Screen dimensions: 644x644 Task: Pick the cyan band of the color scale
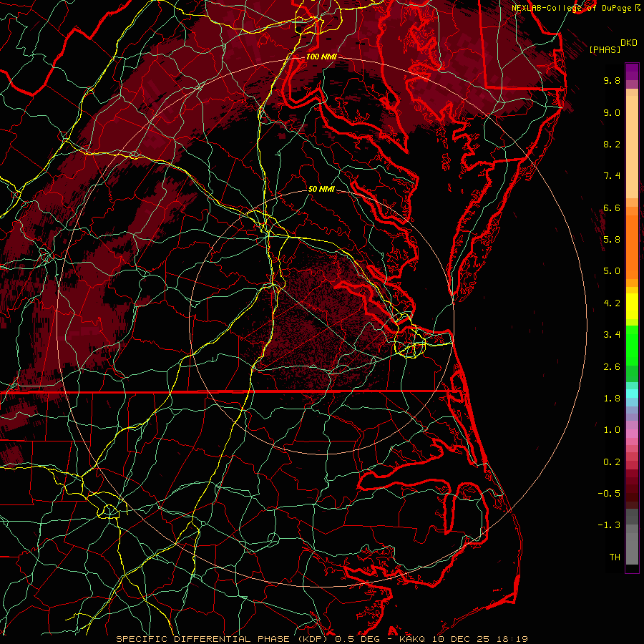pos(632,394)
